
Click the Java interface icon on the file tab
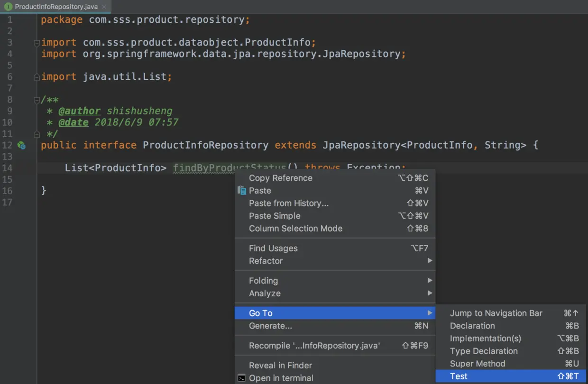[8, 7]
